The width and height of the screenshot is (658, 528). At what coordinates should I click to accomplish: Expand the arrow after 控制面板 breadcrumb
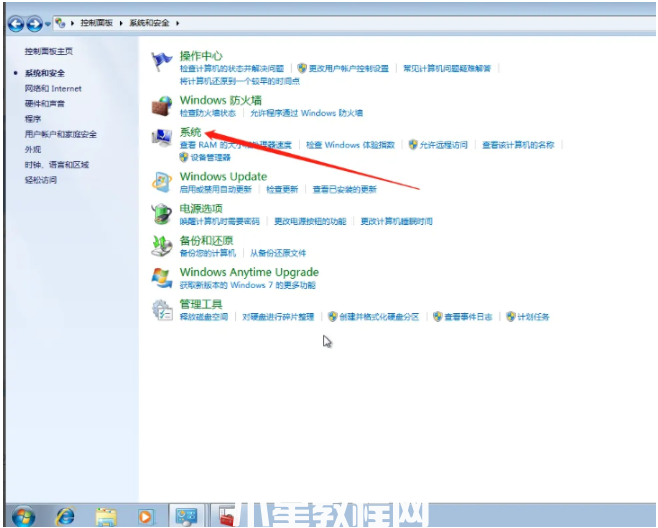click(x=121, y=23)
